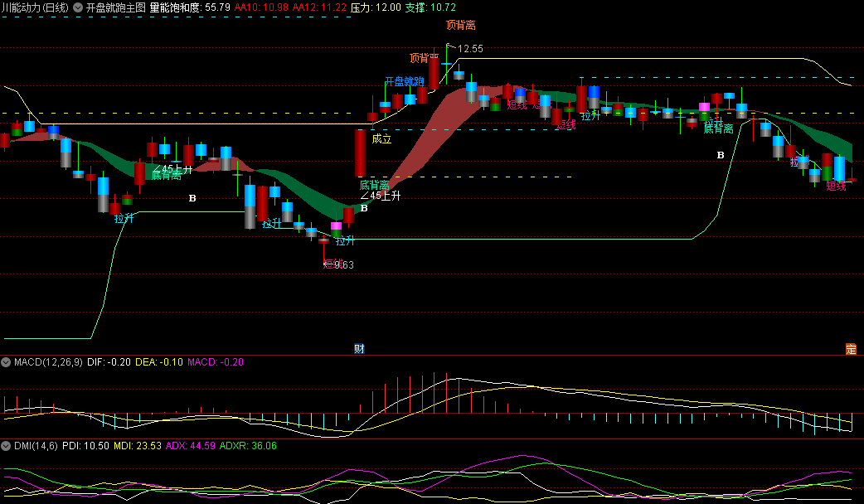Select the 川能动力(日线) stock title
Image resolution: width=864 pixels, height=504 pixels.
click(x=35, y=7)
